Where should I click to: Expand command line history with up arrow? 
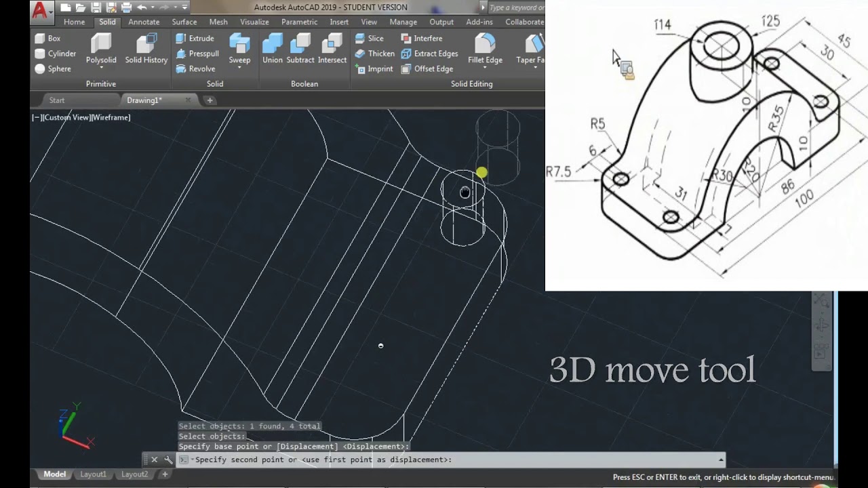(720, 460)
